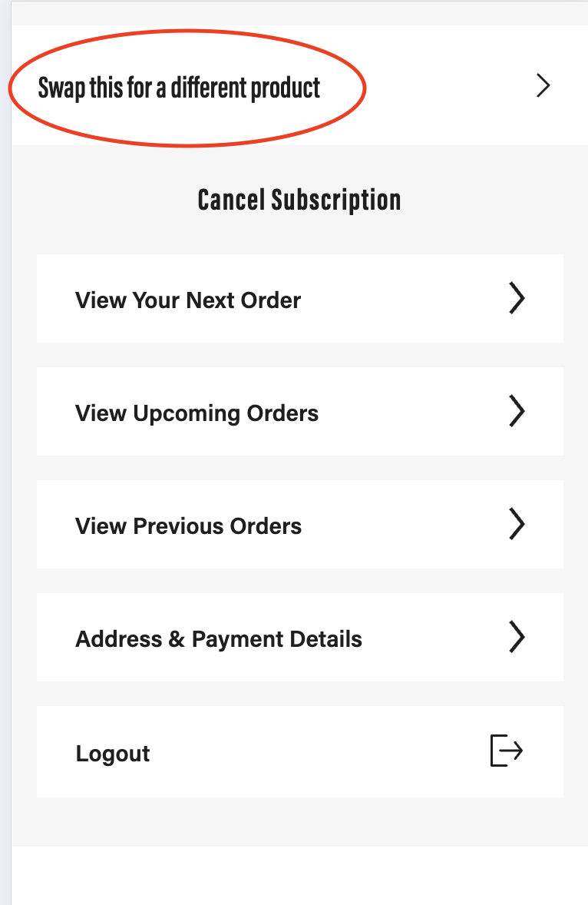Click the Logout row card
The image size is (588, 905).
pyautogui.click(x=300, y=751)
